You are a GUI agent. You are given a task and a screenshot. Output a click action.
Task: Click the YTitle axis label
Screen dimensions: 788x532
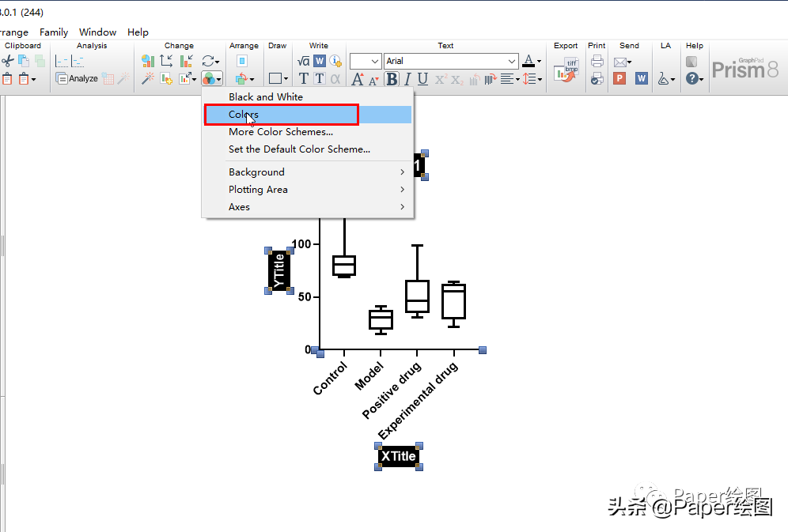pos(279,271)
